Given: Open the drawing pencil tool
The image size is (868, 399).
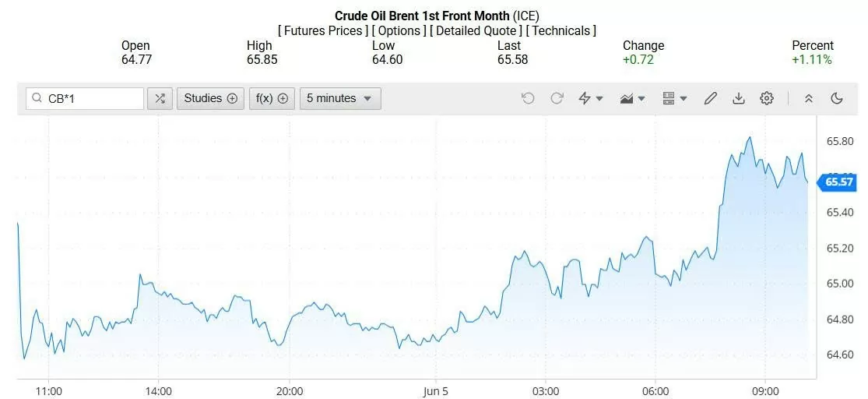Looking at the screenshot, I should pyautogui.click(x=710, y=98).
